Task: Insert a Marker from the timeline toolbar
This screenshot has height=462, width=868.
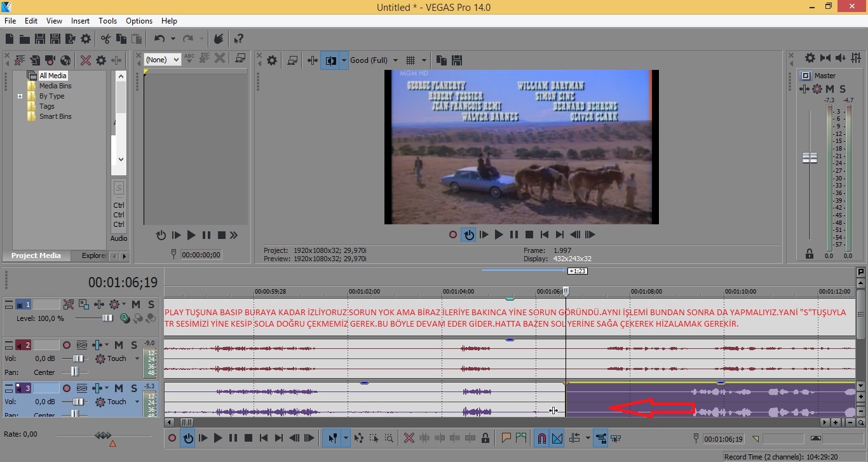Action: pos(506,438)
